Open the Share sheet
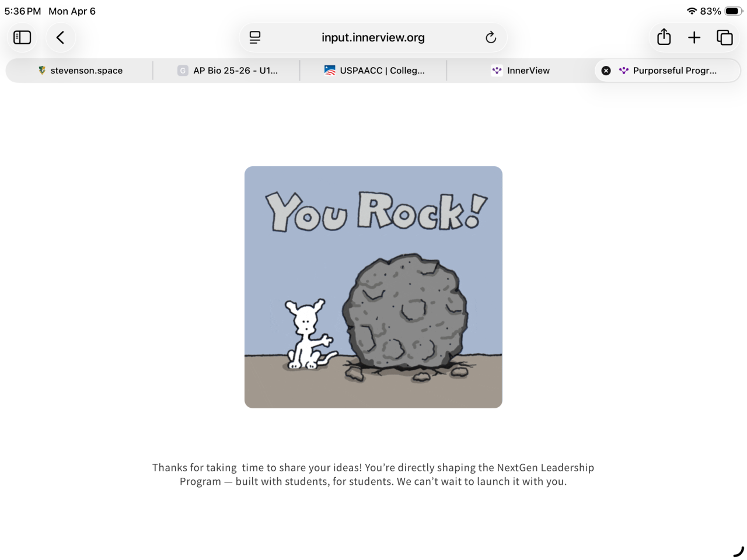 [664, 37]
